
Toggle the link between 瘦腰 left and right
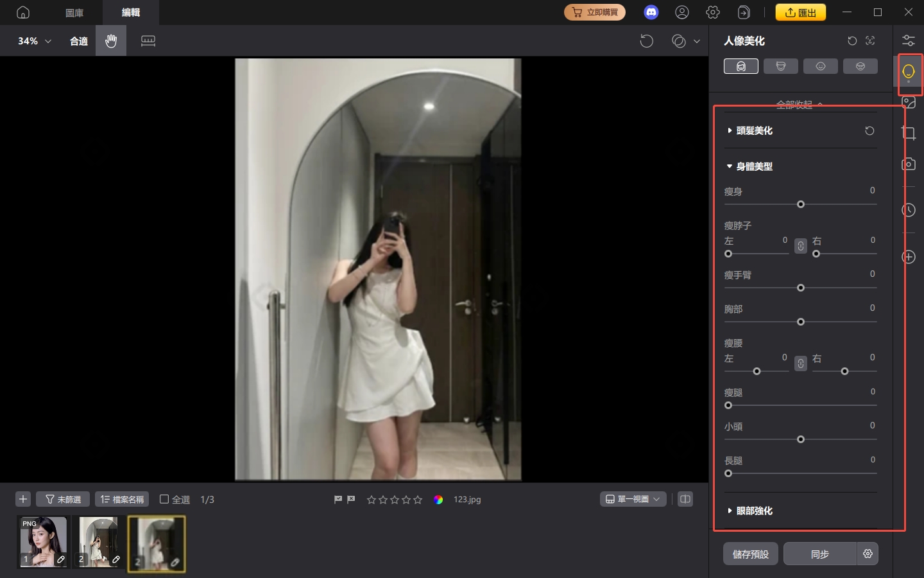click(800, 363)
